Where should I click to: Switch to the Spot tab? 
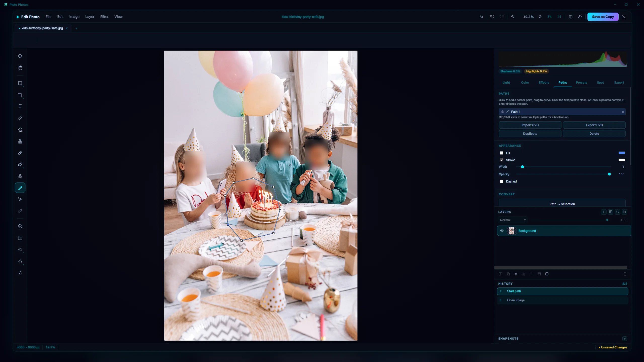click(x=600, y=83)
